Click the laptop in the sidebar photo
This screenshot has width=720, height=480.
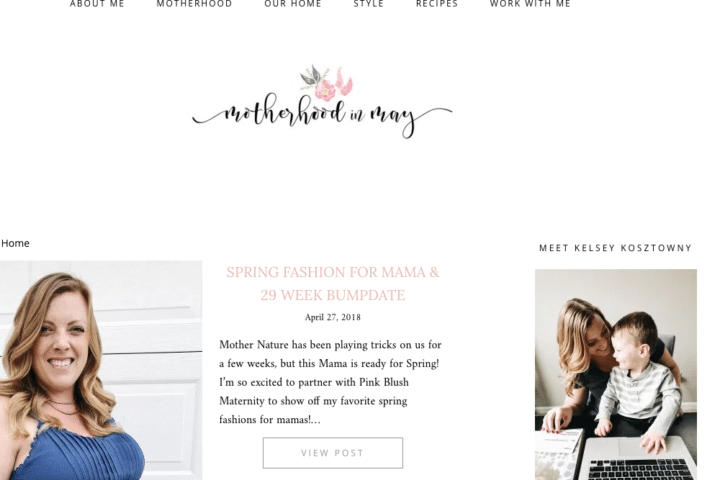pos(638,459)
